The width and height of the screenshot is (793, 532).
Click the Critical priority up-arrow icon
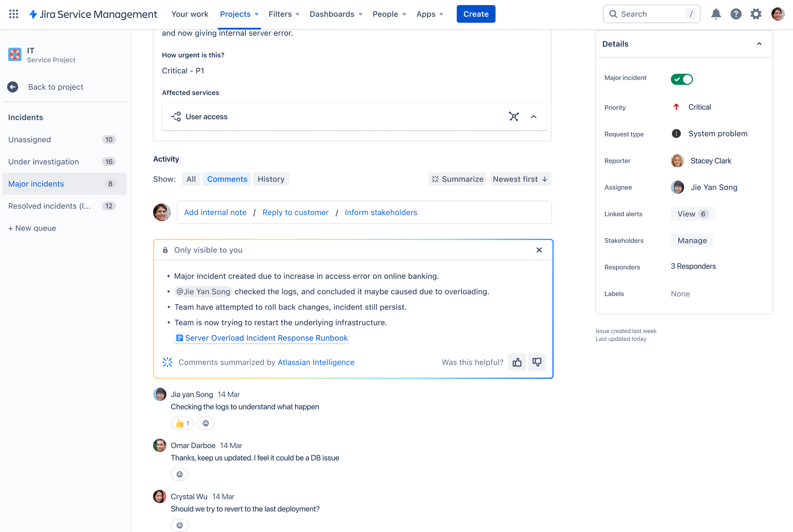point(677,107)
